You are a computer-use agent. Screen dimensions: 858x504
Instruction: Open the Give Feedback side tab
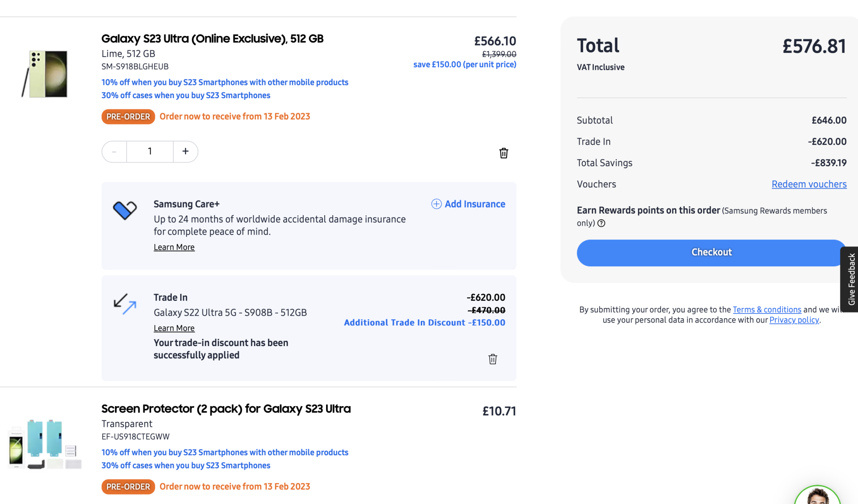[851, 279]
